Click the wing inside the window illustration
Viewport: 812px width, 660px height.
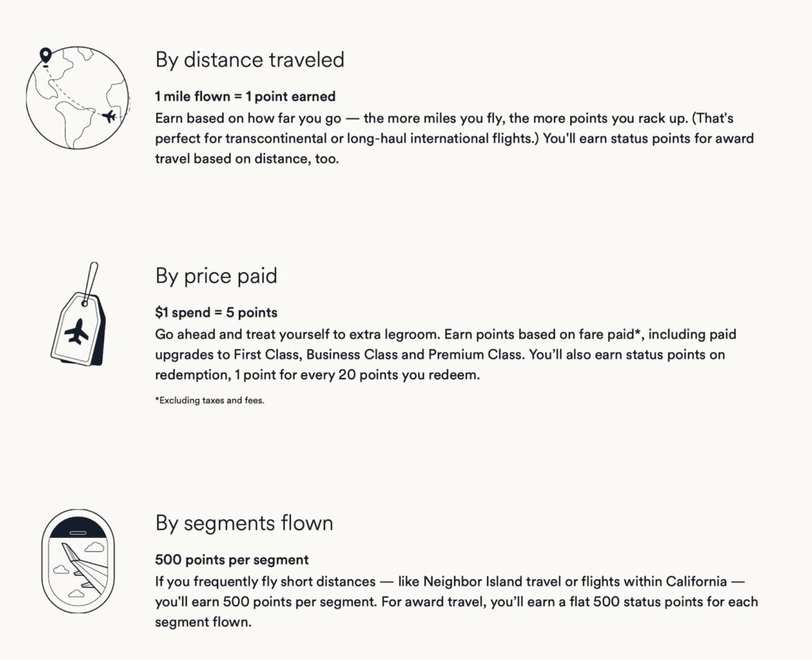(84, 568)
